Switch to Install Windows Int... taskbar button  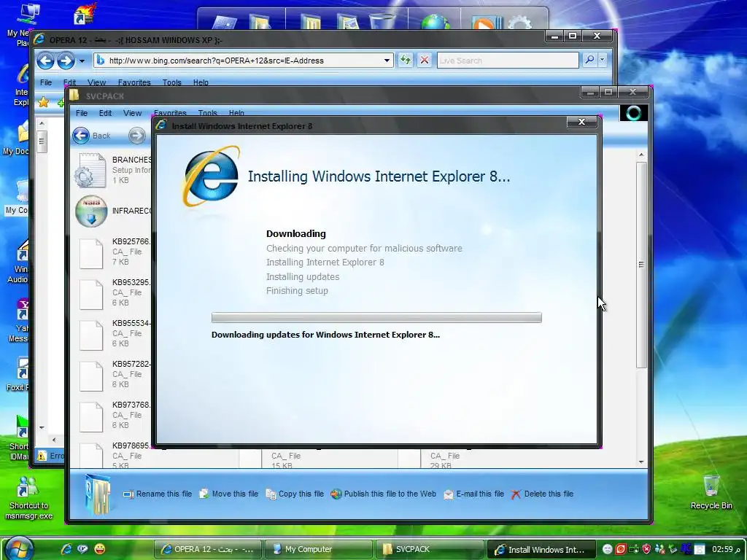(x=542, y=550)
